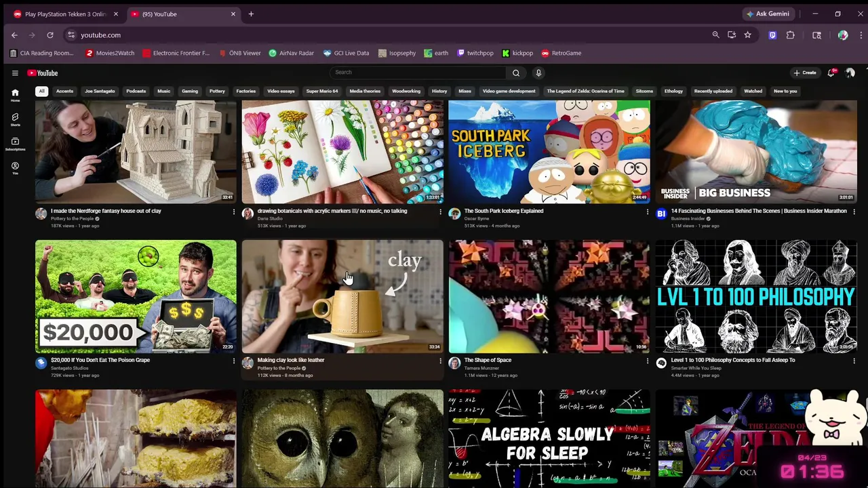Viewport: 868px width, 488px height.
Task: Select the Woodworking filter chip
Action: 406,91
